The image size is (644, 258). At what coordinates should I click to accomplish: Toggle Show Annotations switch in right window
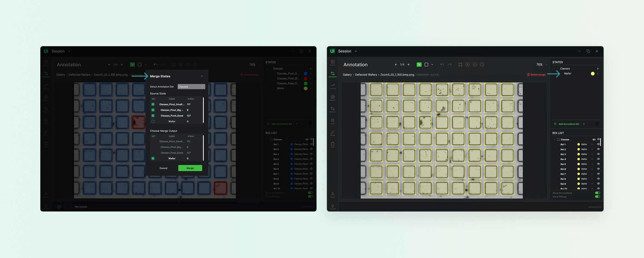(x=598, y=193)
